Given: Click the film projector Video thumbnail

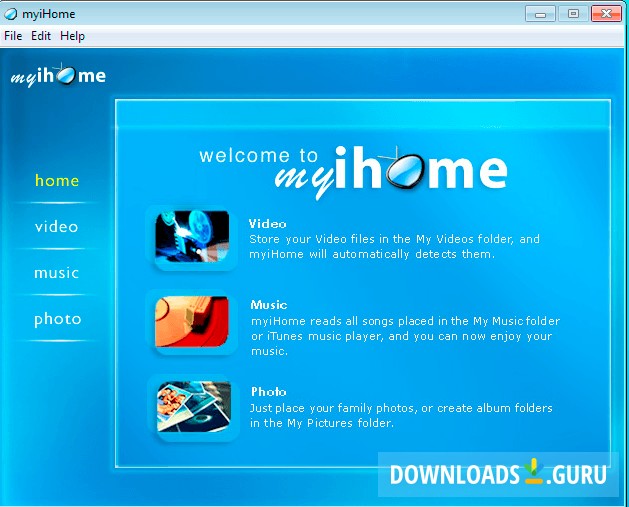Looking at the screenshot, I should [193, 237].
